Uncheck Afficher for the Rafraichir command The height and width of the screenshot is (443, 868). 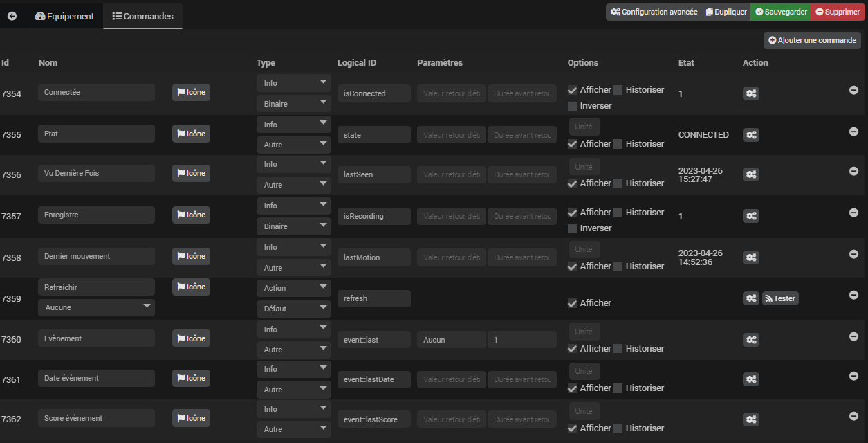tap(572, 303)
